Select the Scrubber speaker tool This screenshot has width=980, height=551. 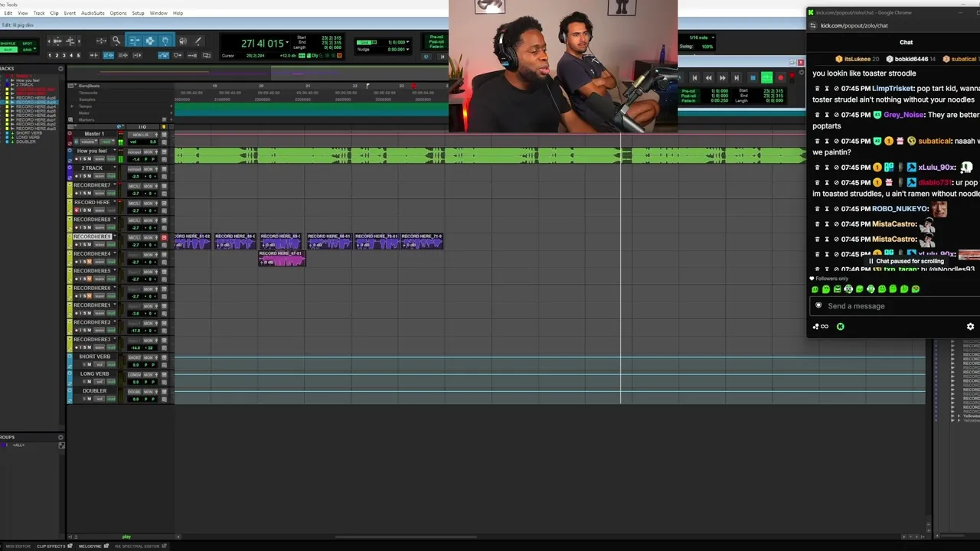pyautogui.click(x=182, y=41)
